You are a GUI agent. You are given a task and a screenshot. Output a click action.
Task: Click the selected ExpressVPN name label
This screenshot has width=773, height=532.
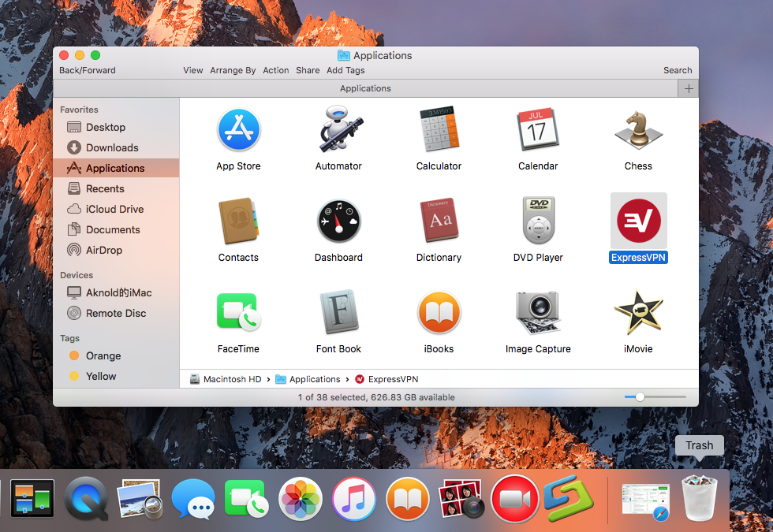[x=638, y=258]
